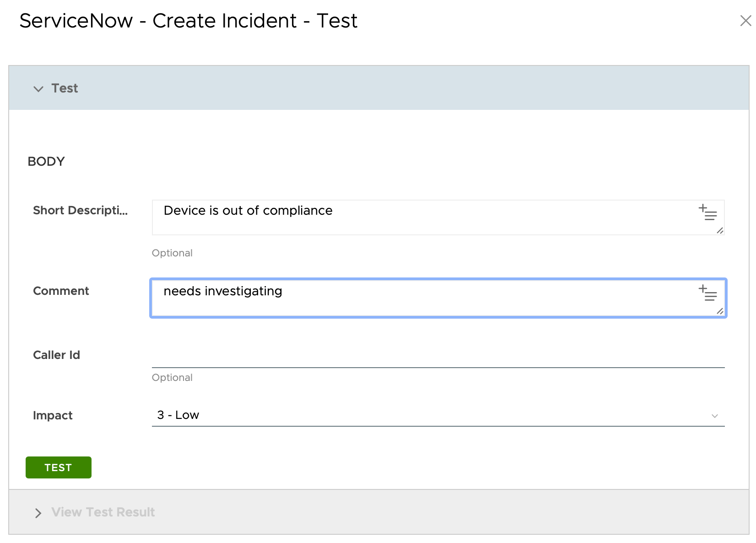This screenshot has height=543, width=756.
Task: Open the Impact dropdown showing 3 - Low
Action: click(430, 415)
